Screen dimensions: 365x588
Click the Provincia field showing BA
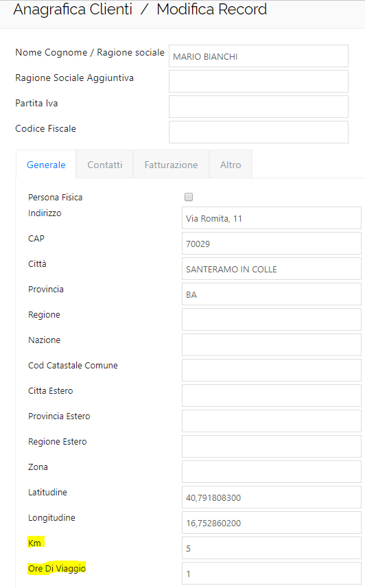click(x=272, y=294)
